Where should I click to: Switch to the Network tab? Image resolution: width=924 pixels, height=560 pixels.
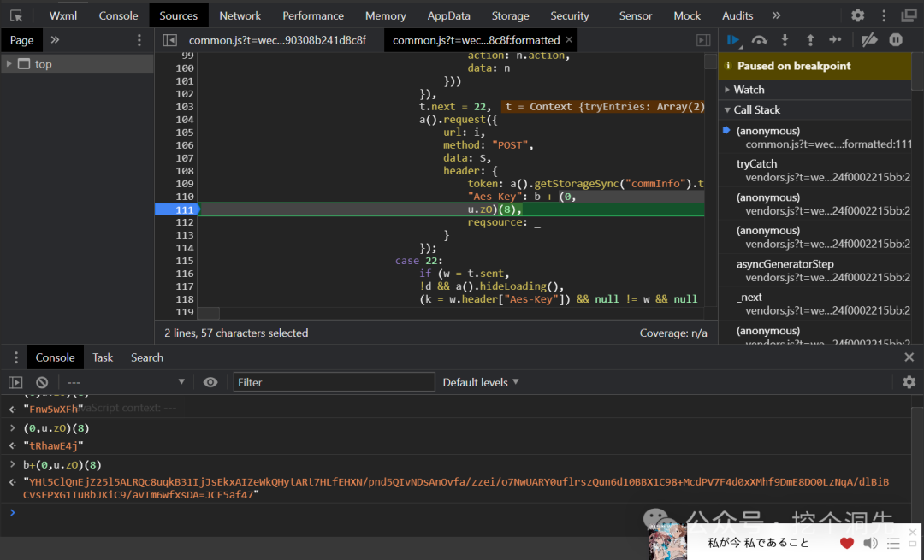pos(240,15)
